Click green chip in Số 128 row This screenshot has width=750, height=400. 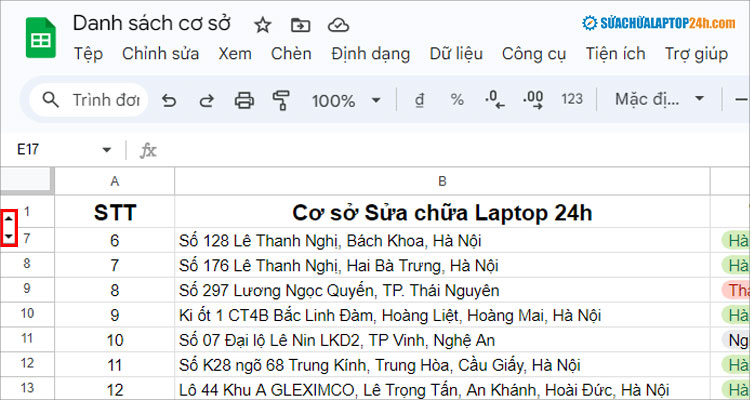pyautogui.click(x=736, y=240)
